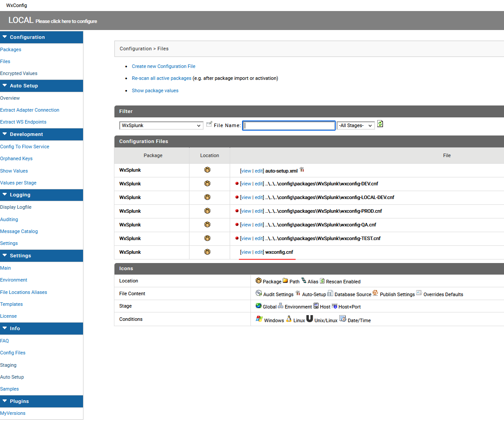Viewport: 504px width, 425px height.
Task: Open the -All Stages- dropdown
Action: click(x=356, y=126)
